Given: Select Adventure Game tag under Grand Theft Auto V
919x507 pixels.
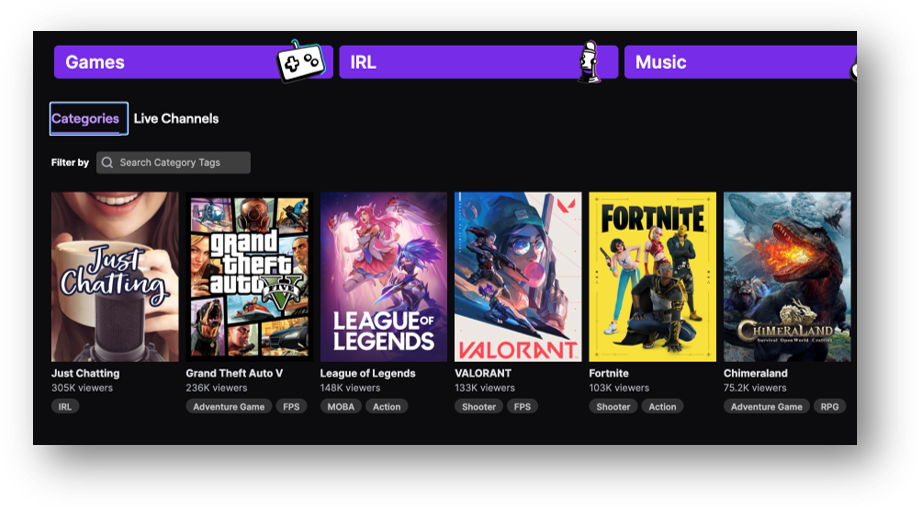Looking at the screenshot, I should [x=229, y=406].
